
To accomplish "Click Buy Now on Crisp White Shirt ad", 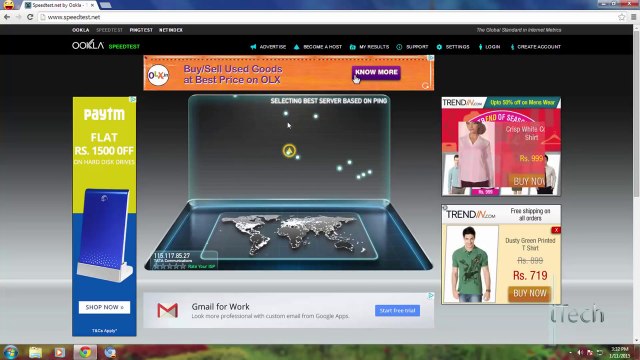I will (527, 181).
